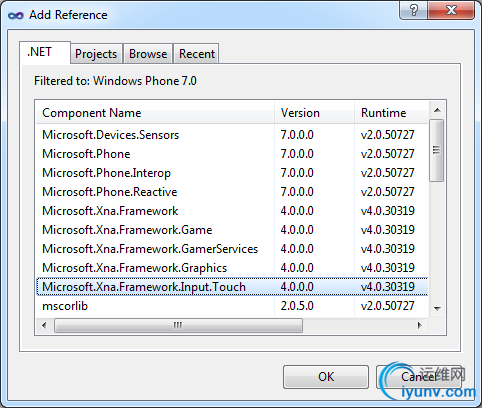Select the Microsoft.Phone.Reactive entry
The height and width of the screenshot is (408, 482).
[x=232, y=192]
